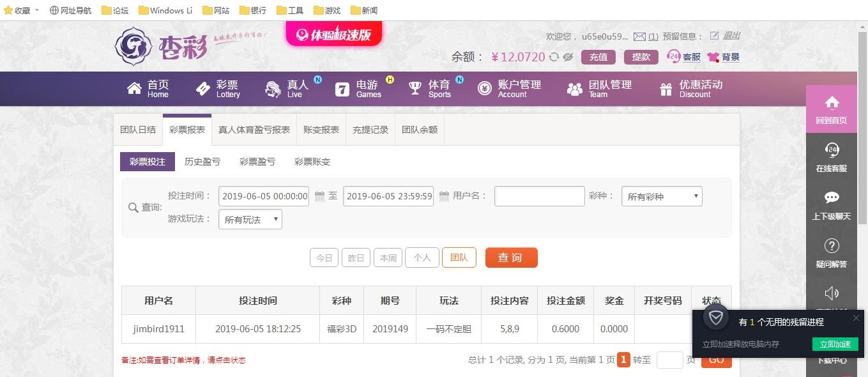Click the 杏彩 site logo
The image size is (868, 377).
click(161, 46)
